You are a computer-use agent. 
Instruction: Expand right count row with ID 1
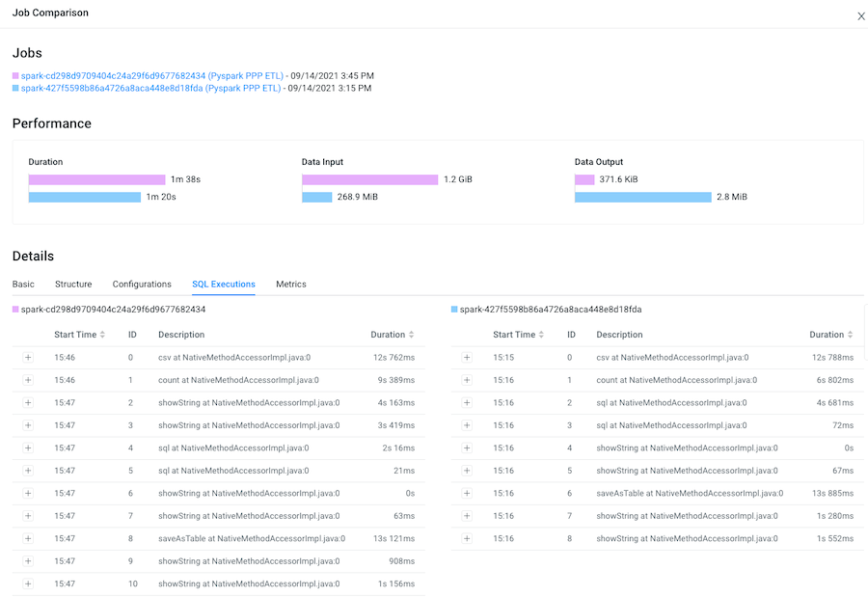point(467,380)
